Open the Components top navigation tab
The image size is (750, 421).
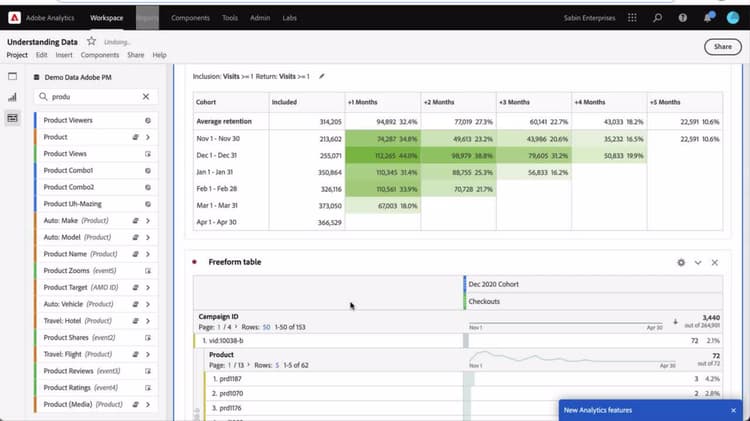tap(190, 18)
